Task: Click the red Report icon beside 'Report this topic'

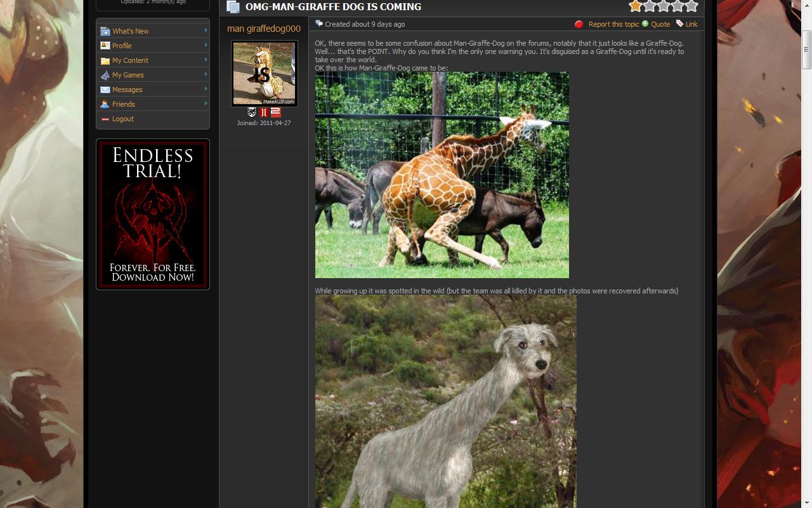Action: point(579,24)
